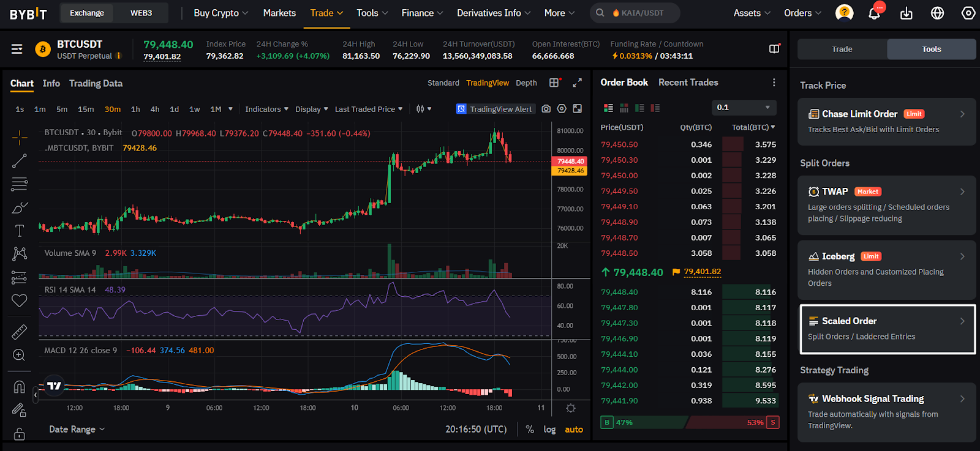Take a chart snapshot with camera icon
This screenshot has height=451, width=980.
tap(546, 109)
